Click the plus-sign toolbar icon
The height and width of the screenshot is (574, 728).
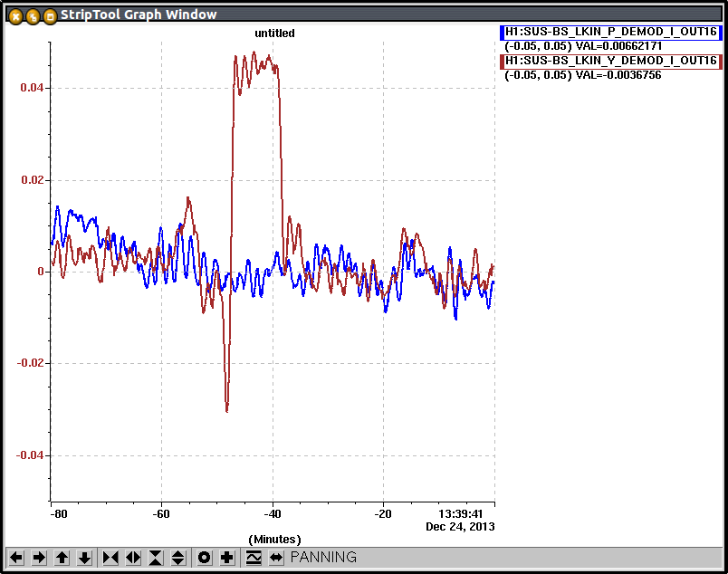click(x=227, y=558)
